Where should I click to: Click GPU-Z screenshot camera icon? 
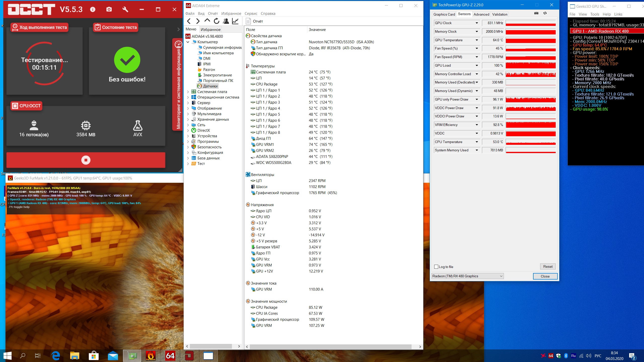536,13
